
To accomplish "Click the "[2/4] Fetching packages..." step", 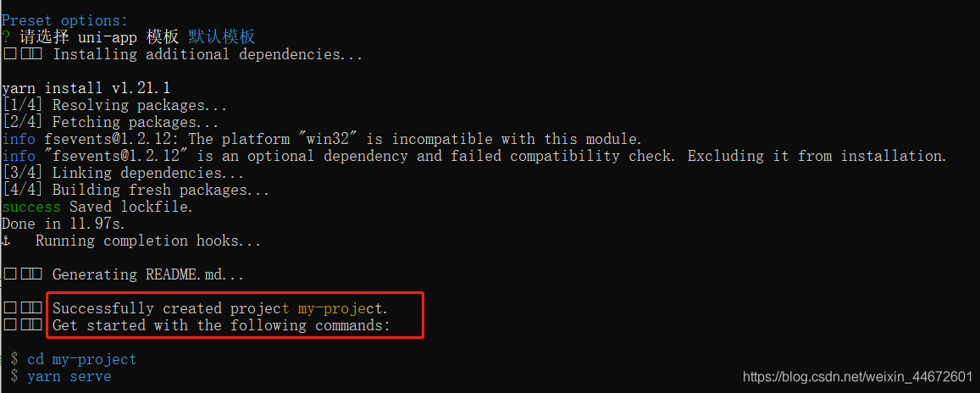I will click(110, 122).
